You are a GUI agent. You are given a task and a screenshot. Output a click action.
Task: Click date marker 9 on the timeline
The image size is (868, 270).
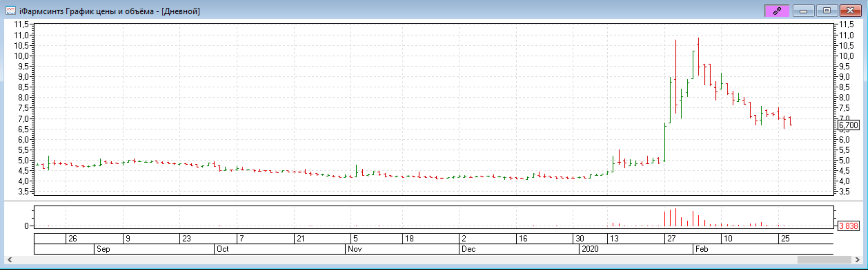pyautogui.click(x=128, y=239)
